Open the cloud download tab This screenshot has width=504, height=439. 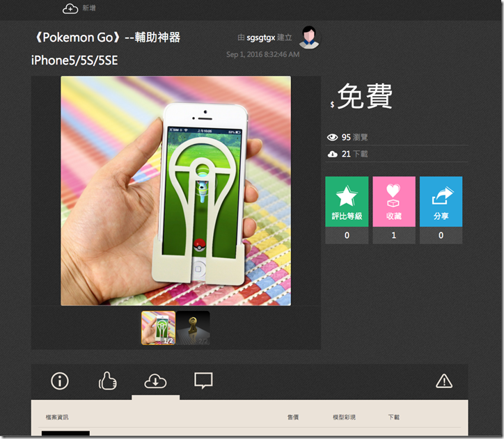[x=155, y=381]
